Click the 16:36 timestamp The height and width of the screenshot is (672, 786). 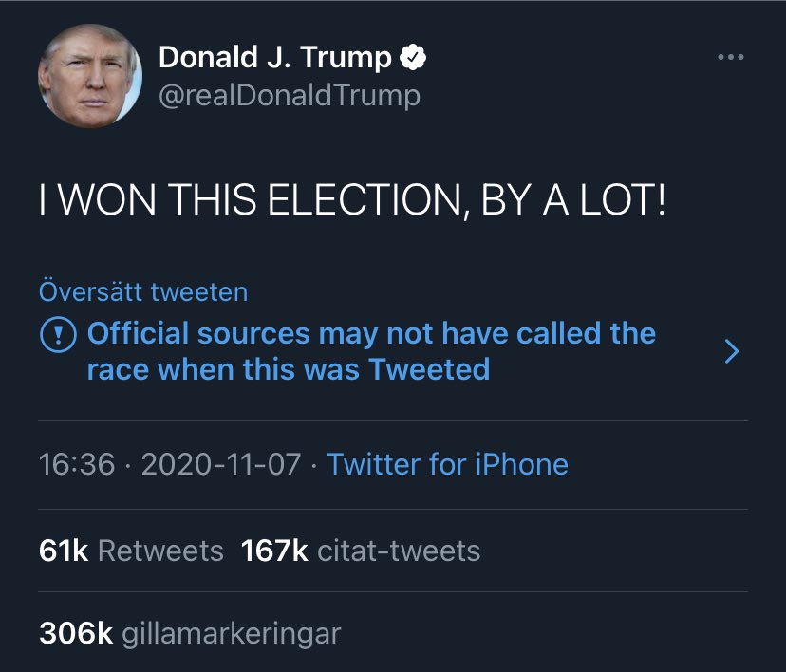77,464
